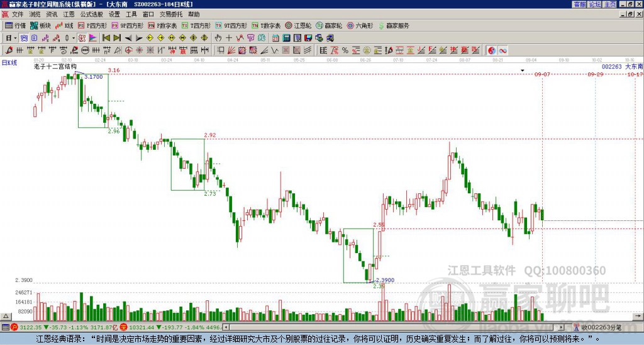Open the 主页 homepage link
Viewport: 644px width, 345px height.
[609, 4]
